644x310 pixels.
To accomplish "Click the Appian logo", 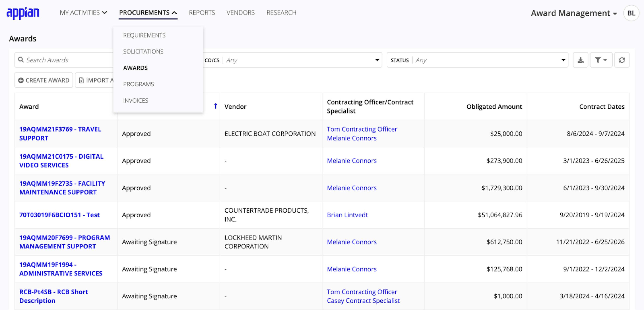I will coord(23,13).
